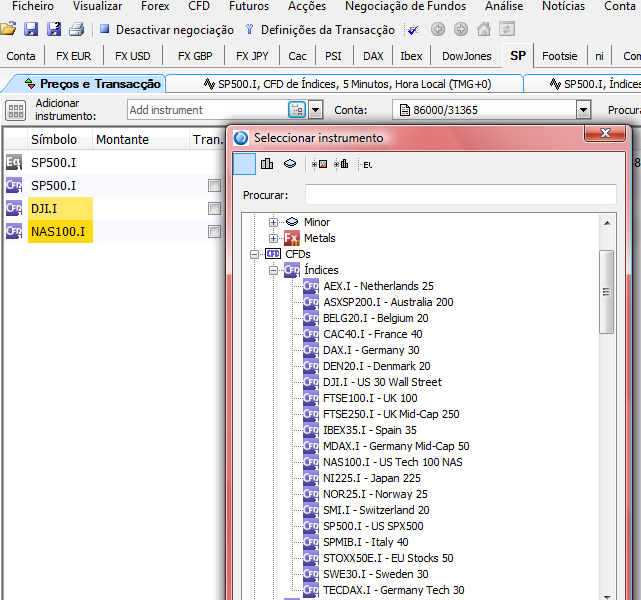
Task: Select SP500.I - US SPX500
Action: [x=373, y=526]
